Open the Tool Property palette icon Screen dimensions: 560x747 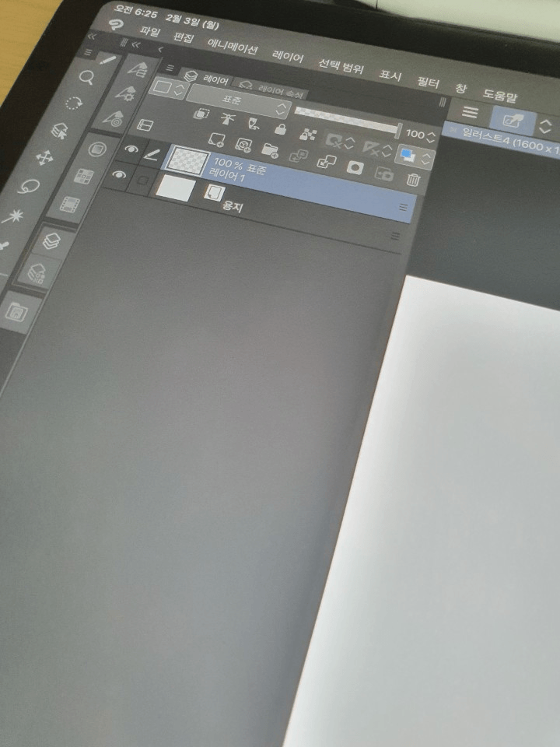pos(124,93)
